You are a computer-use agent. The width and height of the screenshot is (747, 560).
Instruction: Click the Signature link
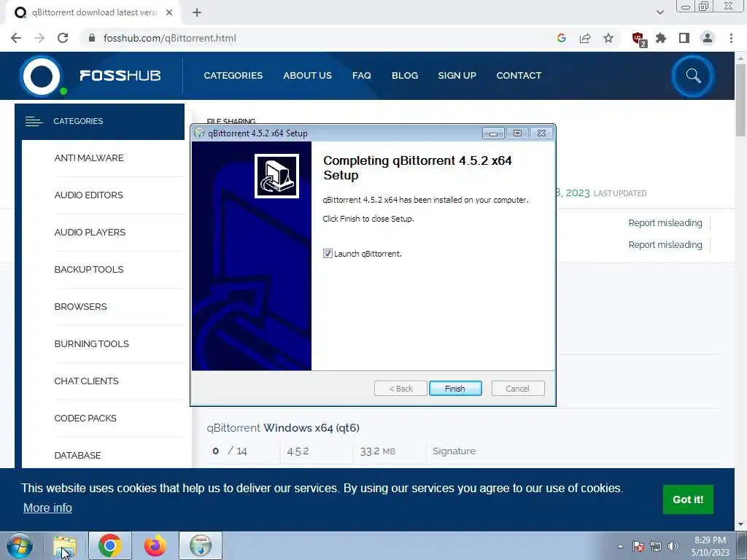[x=454, y=451]
